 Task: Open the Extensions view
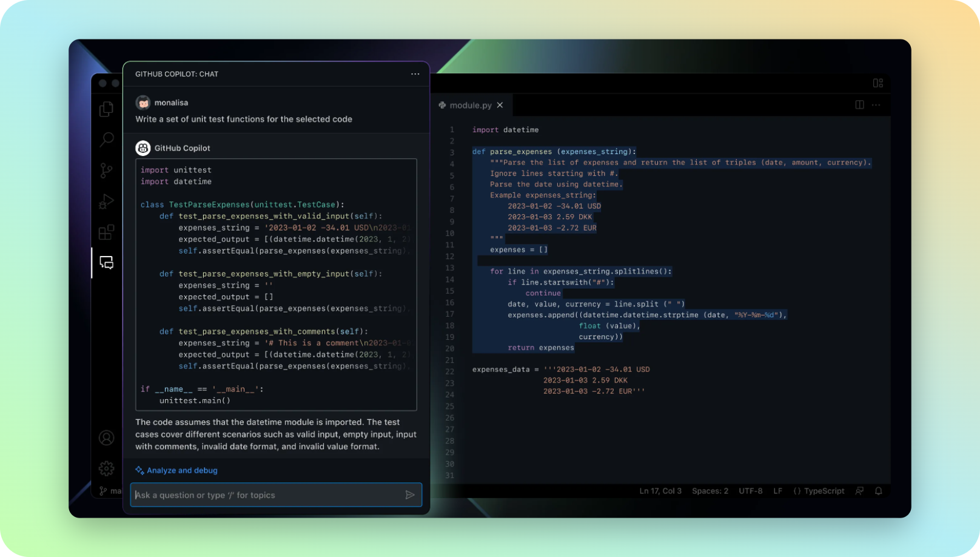pos(107,232)
